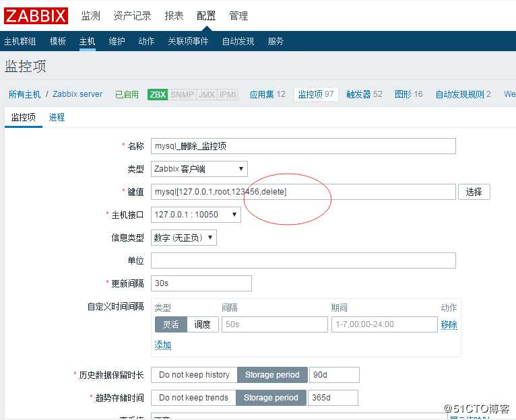Open 监控项 97 link
Viewport: 516px width, 420px height.
point(316,94)
